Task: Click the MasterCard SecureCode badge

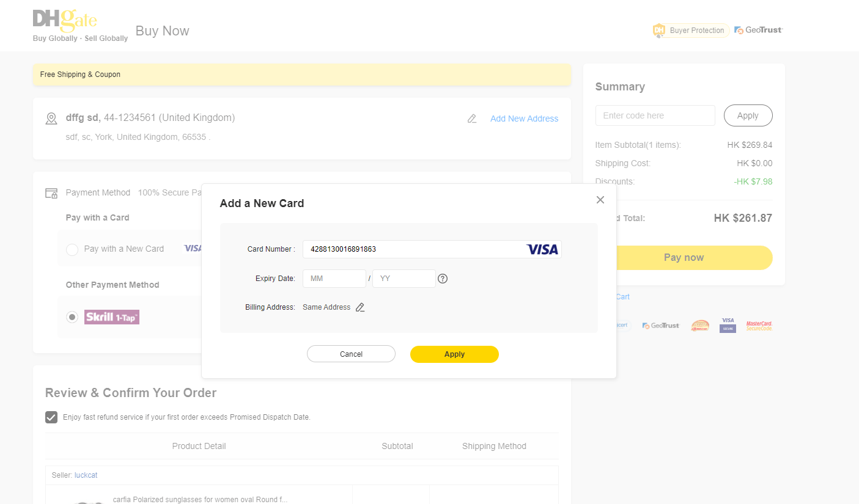Action: click(x=759, y=326)
